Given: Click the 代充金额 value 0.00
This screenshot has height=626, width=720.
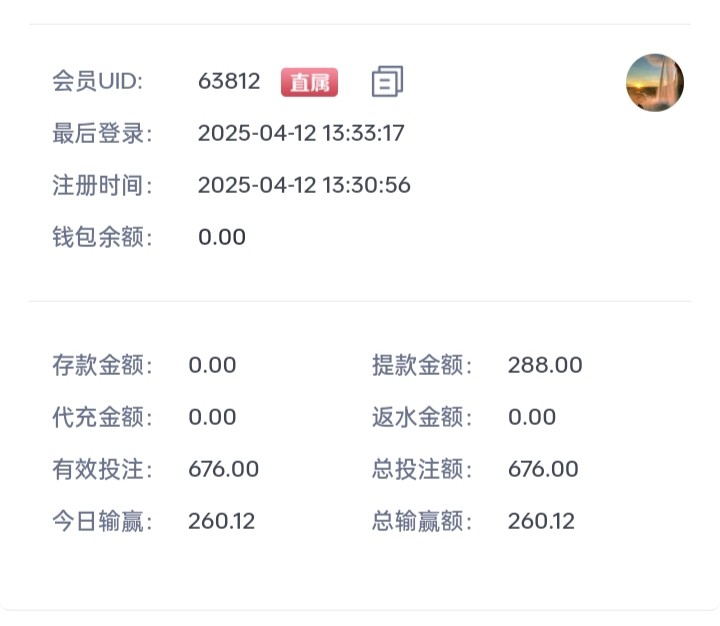Looking at the screenshot, I should (212, 417).
